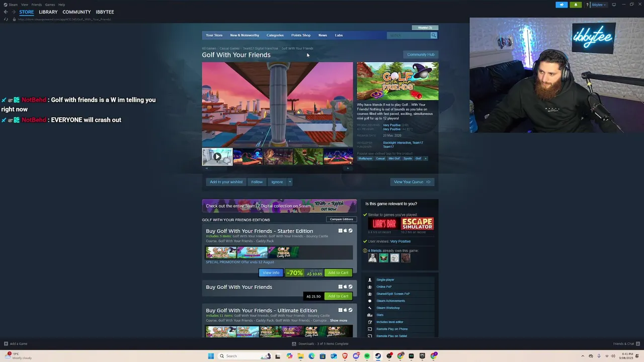Viewport: 644px width, 362px height.
Task: Open New & Noteworthy navigation item
Action: pos(245,35)
